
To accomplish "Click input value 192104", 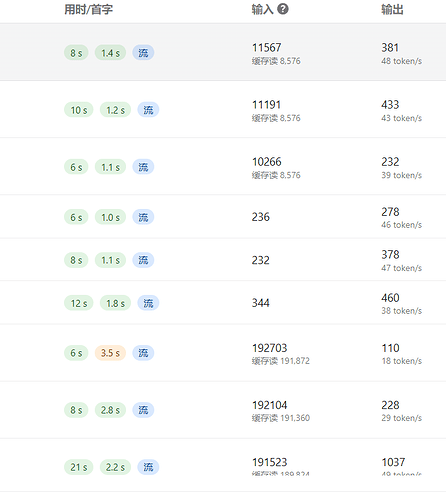I will point(269,405).
